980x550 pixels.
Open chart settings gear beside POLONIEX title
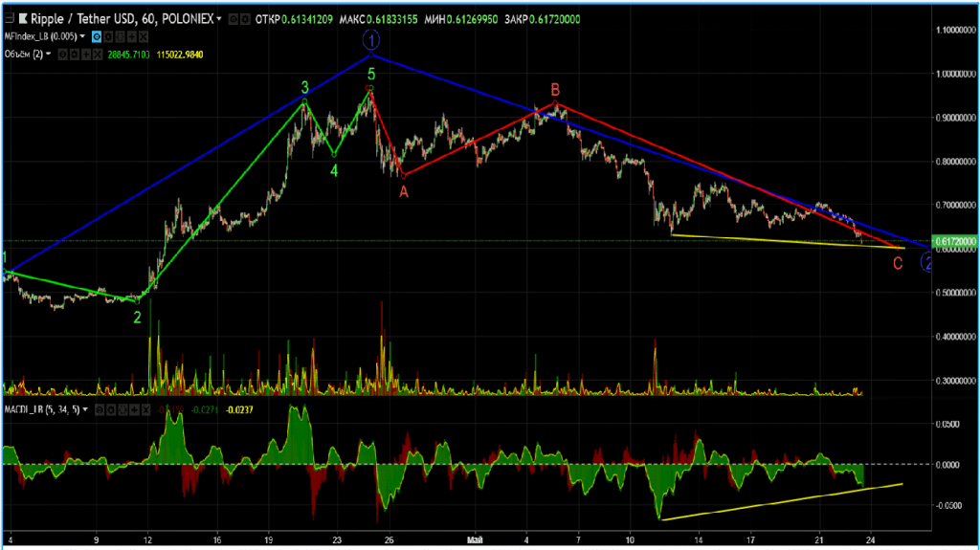pos(234,19)
